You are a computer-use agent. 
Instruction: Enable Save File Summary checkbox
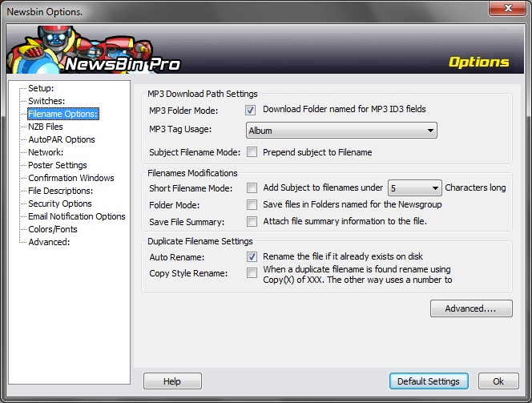point(252,221)
